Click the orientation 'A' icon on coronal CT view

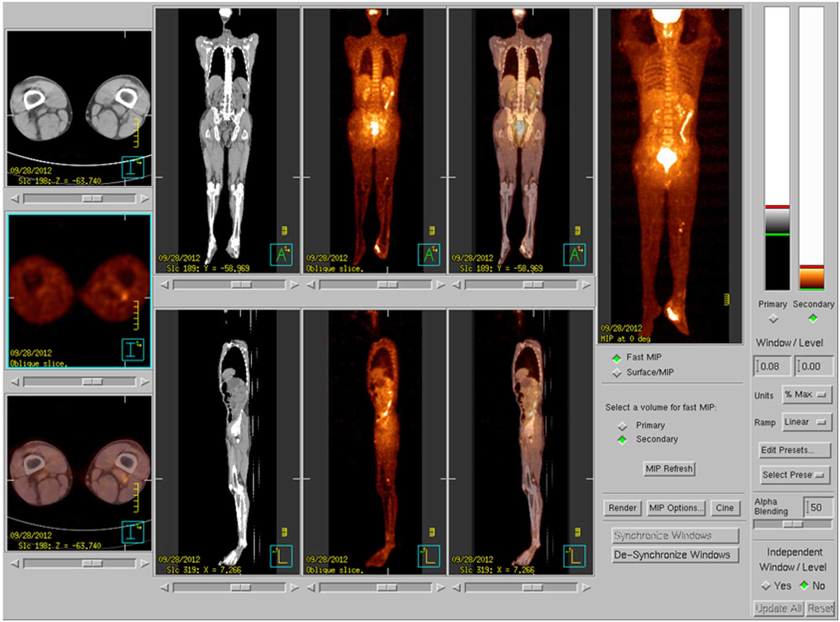281,254
